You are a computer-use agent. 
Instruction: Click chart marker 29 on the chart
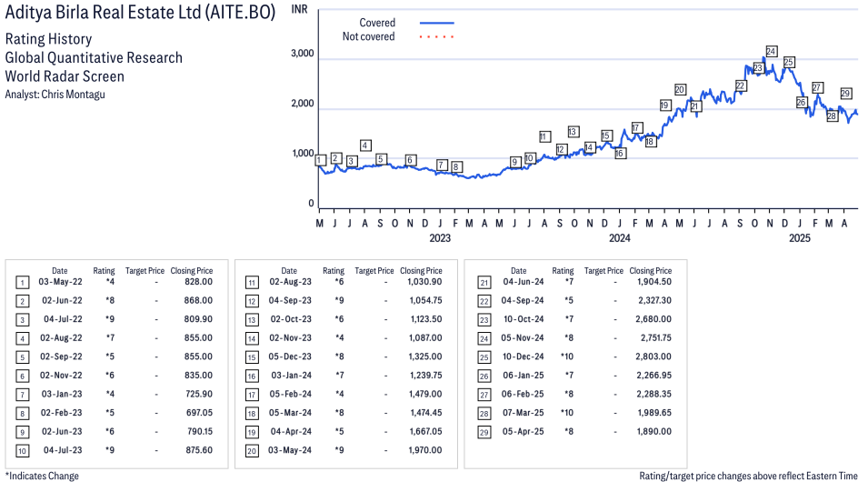click(x=846, y=93)
